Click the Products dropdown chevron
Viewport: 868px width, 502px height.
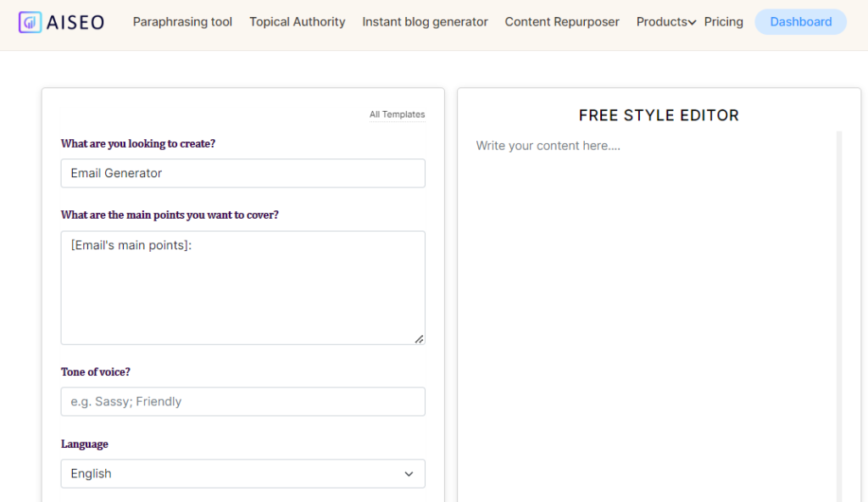[x=692, y=22]
